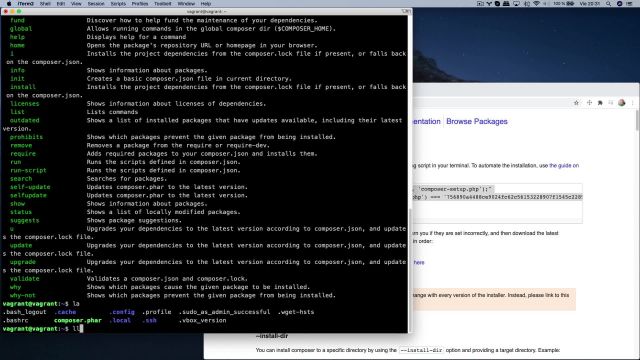The height and width of the screenshot is (360, 640).
Task: Open the View menu
Action: coord(76,4)
